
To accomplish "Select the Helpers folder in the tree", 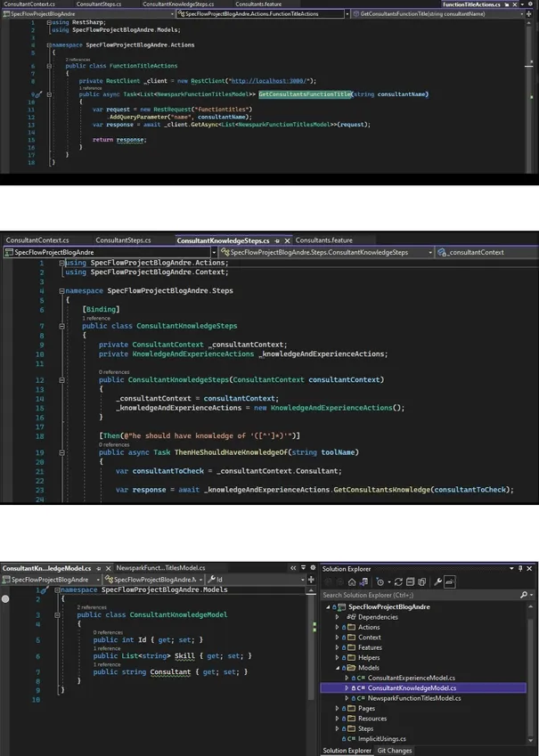I will point(369,658).
